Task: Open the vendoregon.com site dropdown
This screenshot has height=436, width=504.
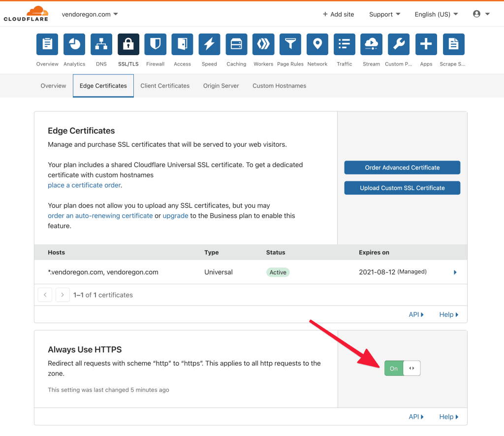Action: pos(90,14)
